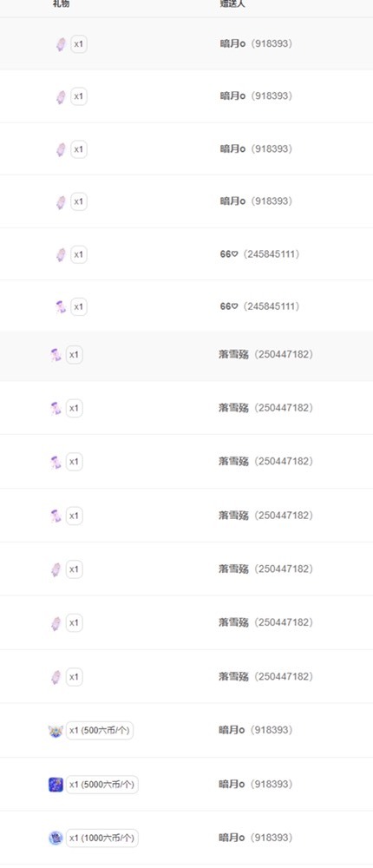Open sender 暗月o in the 500六币 row
The height and width of the screenshot is (868, 373).
232,730
